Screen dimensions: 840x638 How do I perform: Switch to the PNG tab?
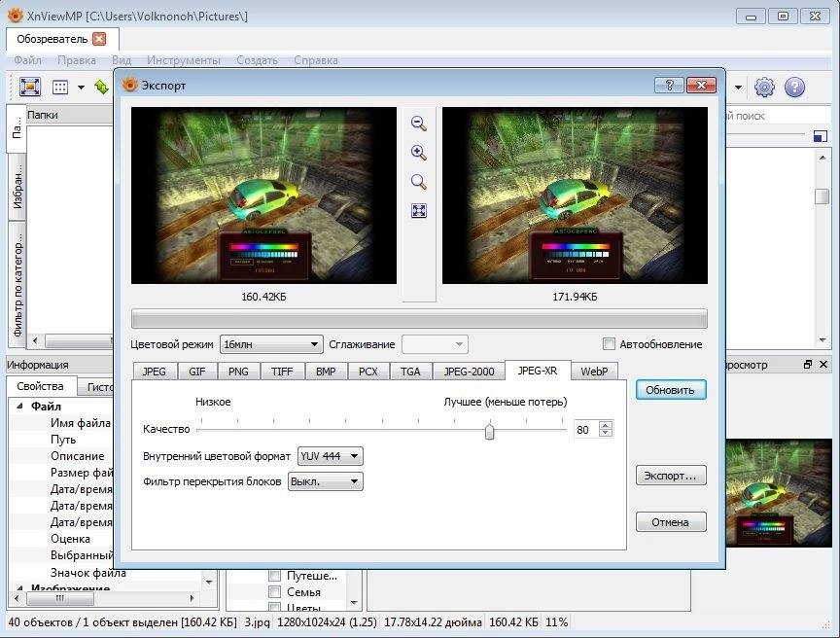pyautogui.click(x=238, y=372)
